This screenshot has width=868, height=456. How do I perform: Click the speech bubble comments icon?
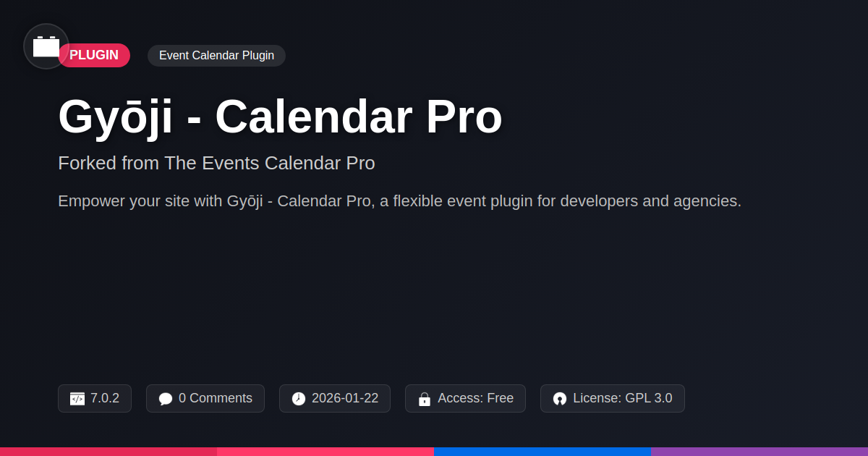(x=166, y=399)
